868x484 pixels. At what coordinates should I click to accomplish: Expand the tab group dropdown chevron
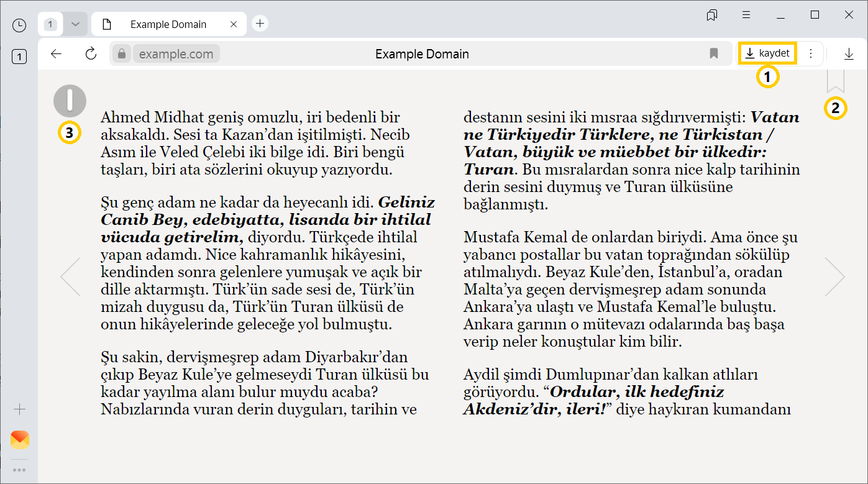pyautogui.click(x=75, y=24)
